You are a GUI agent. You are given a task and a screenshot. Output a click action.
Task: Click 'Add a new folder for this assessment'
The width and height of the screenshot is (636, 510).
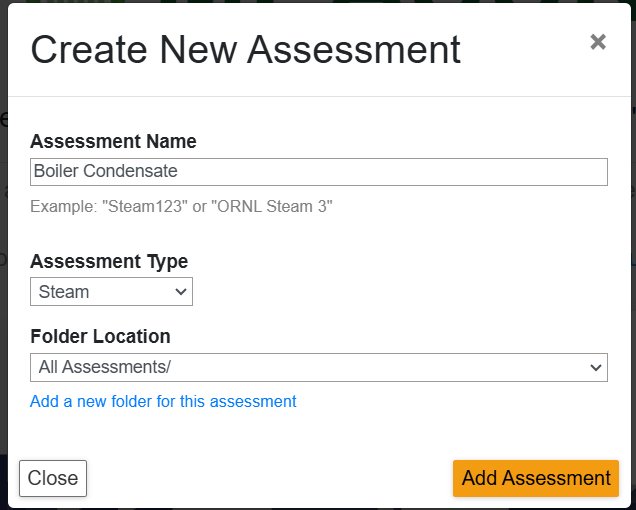163,401
